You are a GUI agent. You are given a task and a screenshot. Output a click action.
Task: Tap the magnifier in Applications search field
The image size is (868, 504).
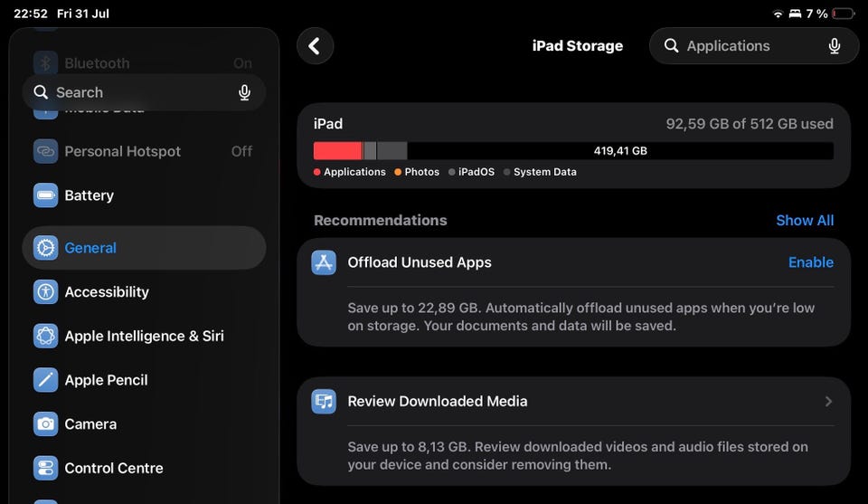(671, 46)
